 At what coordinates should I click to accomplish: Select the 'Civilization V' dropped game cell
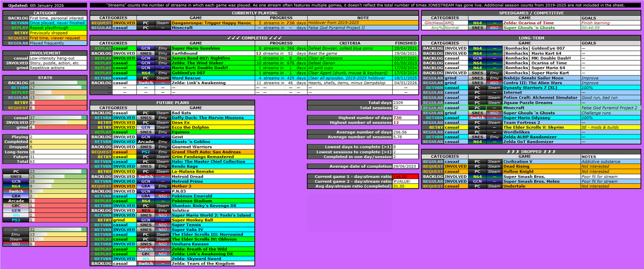pyautogui.click(x=541, y=161)
